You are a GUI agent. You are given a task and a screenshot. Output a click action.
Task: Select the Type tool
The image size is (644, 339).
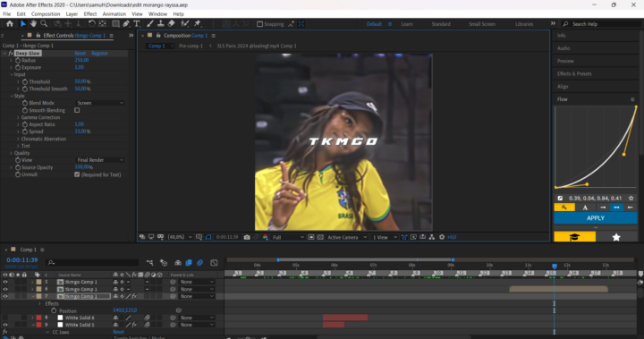pyautogui.click(x=136, y=24)
